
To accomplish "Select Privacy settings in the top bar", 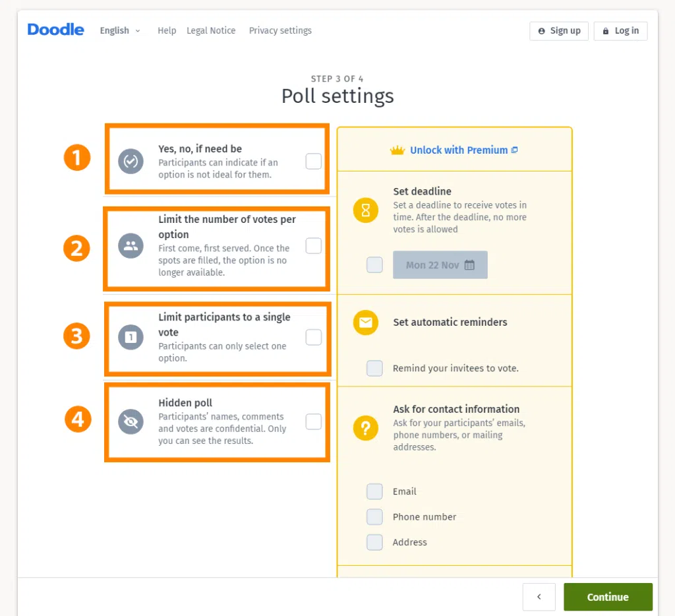I will (279, 30).
